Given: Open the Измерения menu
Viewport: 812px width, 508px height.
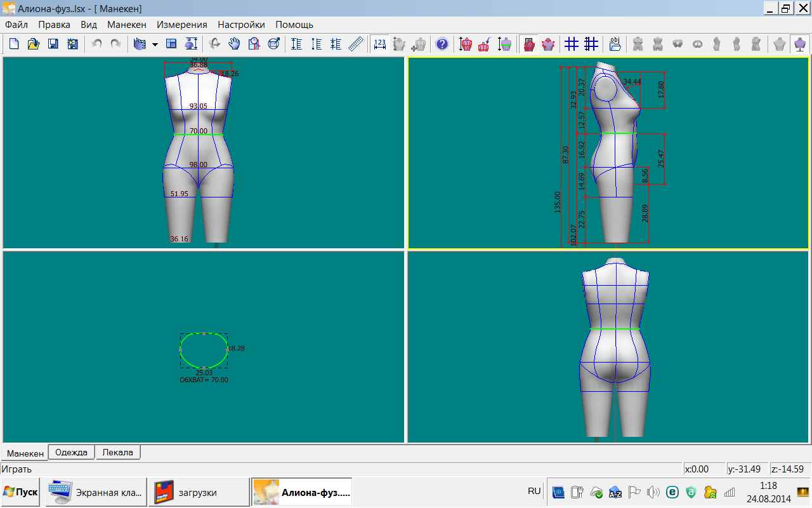Looking at the screenshot, I should 182,25.
